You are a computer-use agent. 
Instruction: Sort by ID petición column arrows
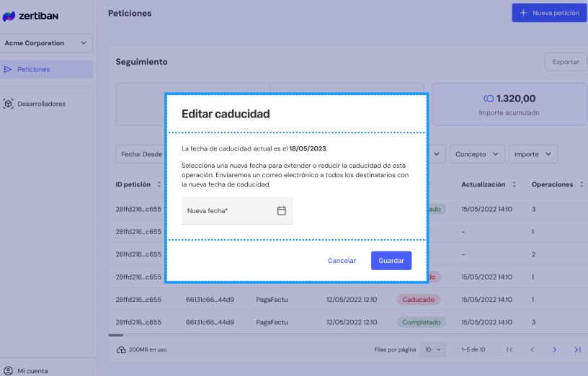[x=159, y=184]
